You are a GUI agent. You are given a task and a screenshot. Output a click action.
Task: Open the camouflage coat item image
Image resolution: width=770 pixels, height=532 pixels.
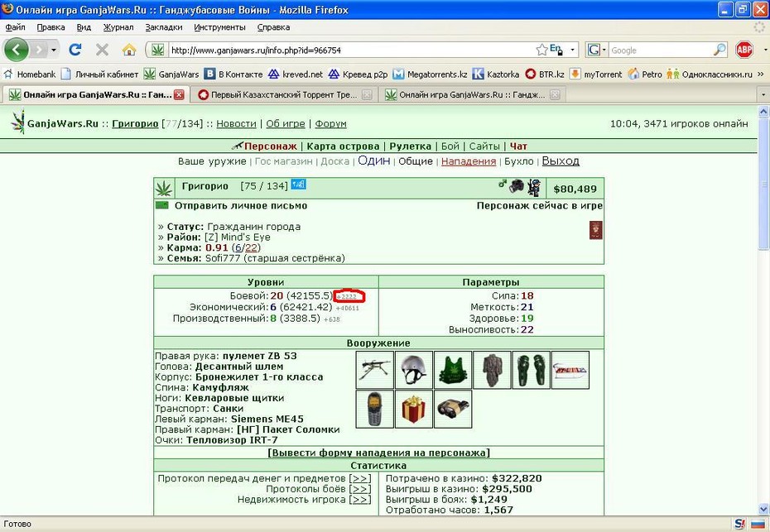point(492,370)
